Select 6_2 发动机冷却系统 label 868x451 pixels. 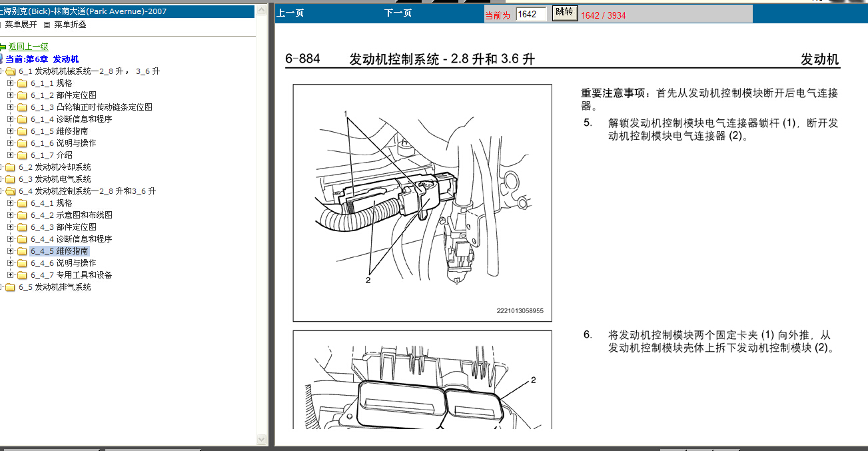55,167
